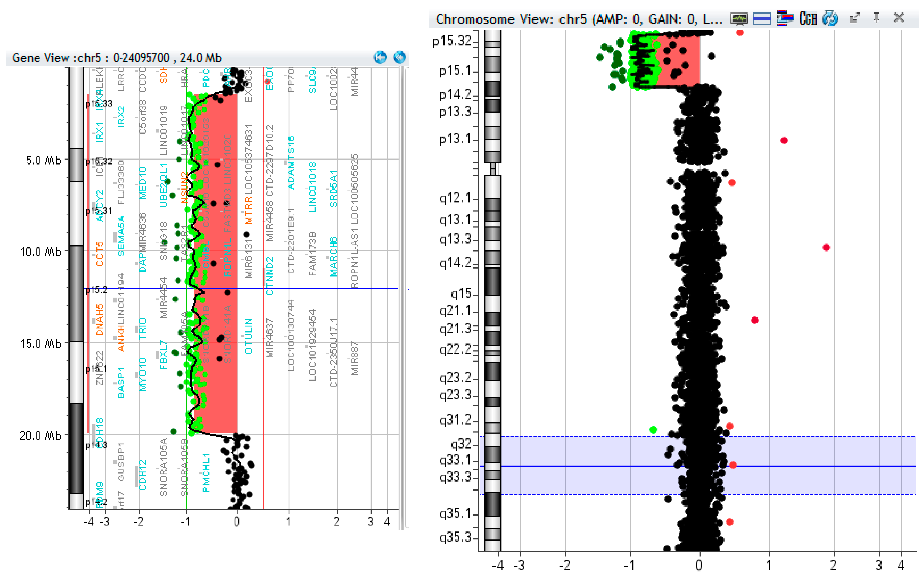Close the Chromosome View panel
924x578 pixels.
(x=899, y=18)
